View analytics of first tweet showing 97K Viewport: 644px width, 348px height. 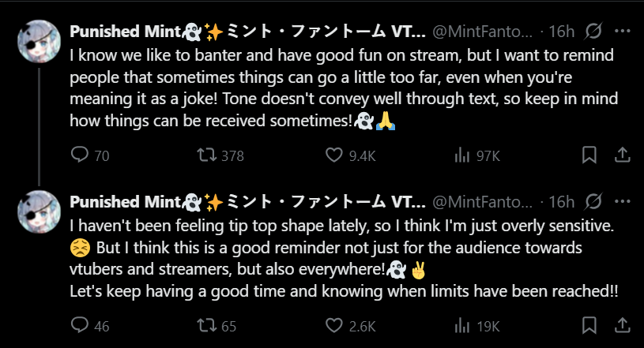coord(463,155)
